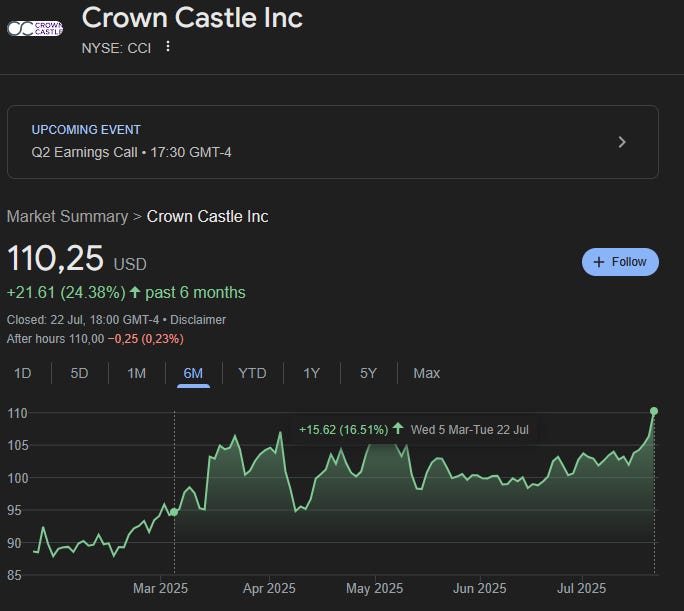Click the Crown Castle Inc page title
The width and height of the screenshot is (684, 611).
point(192,17)
